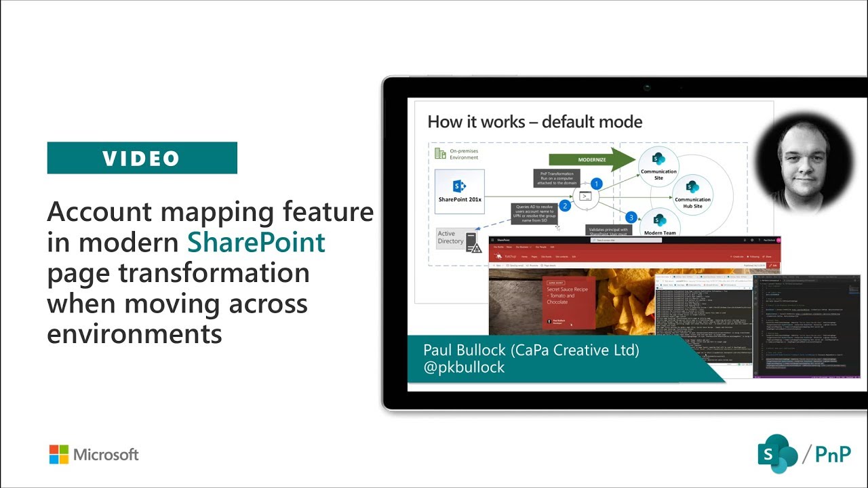The height and width of the screenshot is (488, 868).
Task: Click the teal word 'SharePoint' in title
Action: [256, 242]
